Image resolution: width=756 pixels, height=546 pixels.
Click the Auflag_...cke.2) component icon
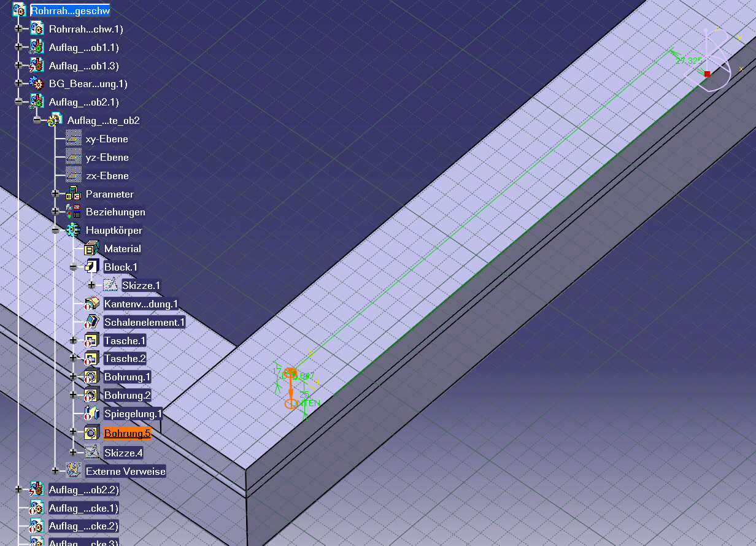point(37,526)
